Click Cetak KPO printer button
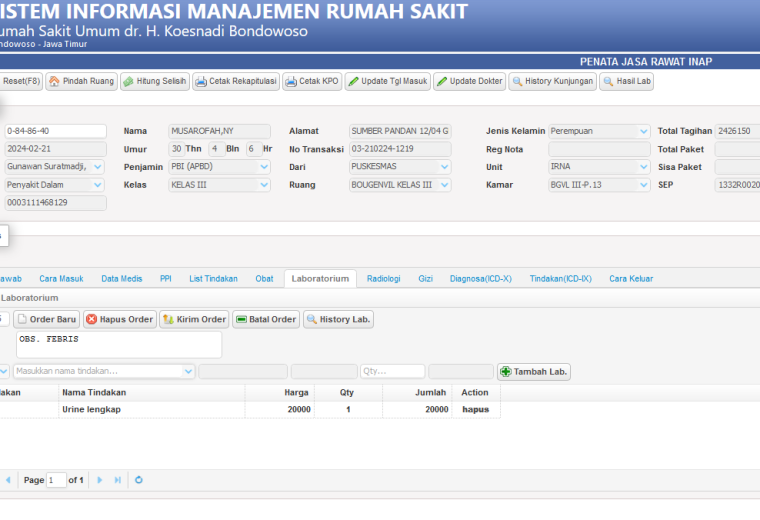The height and width of the screenshot is (520, 760). click(x=312, y=81)
